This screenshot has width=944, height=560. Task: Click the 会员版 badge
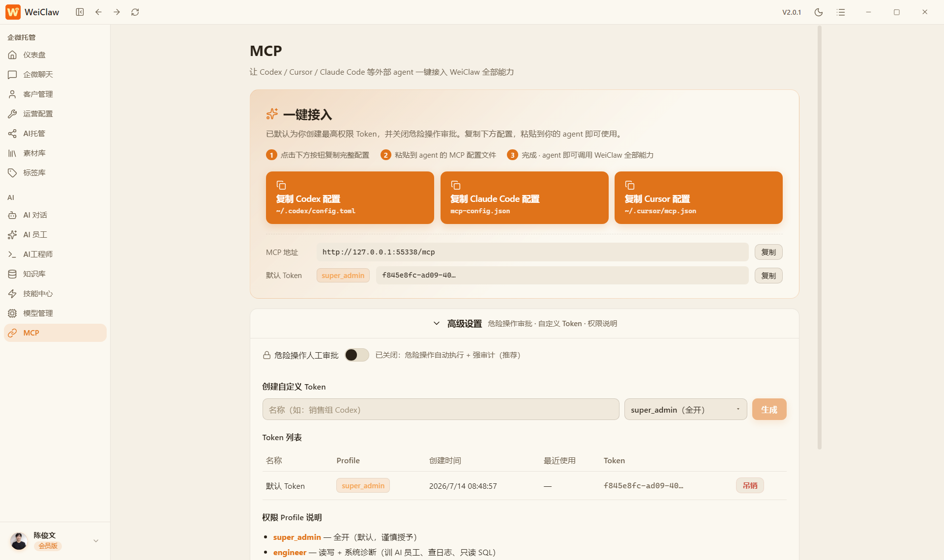[x=48, y=546]
